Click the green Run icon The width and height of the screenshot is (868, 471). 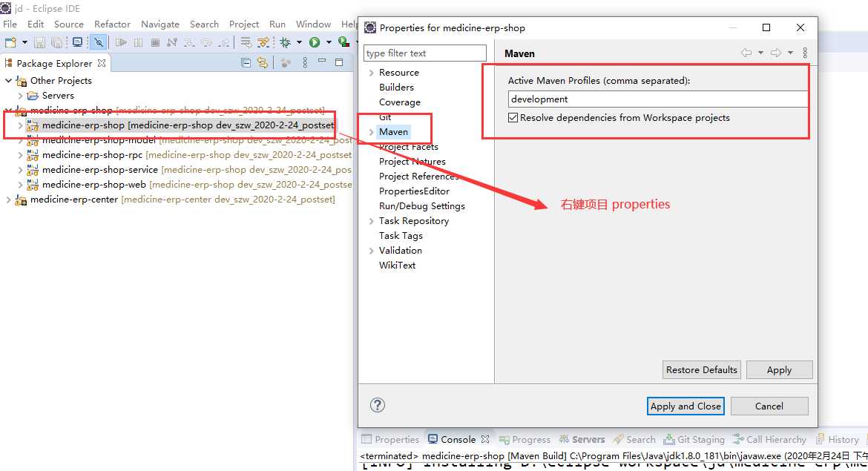[315, 42]
